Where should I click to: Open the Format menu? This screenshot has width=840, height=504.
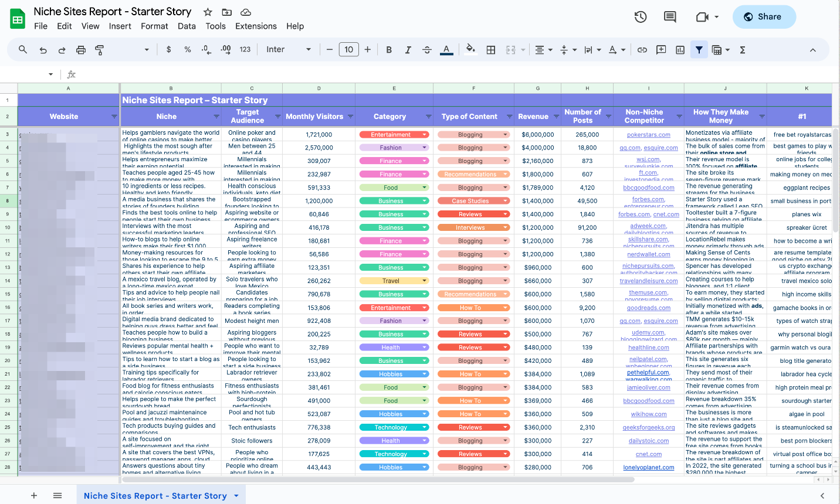click(154, 26)
